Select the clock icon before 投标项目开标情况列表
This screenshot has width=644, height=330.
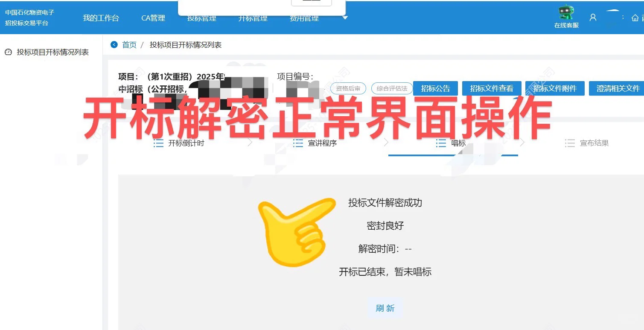pos(8,52)
